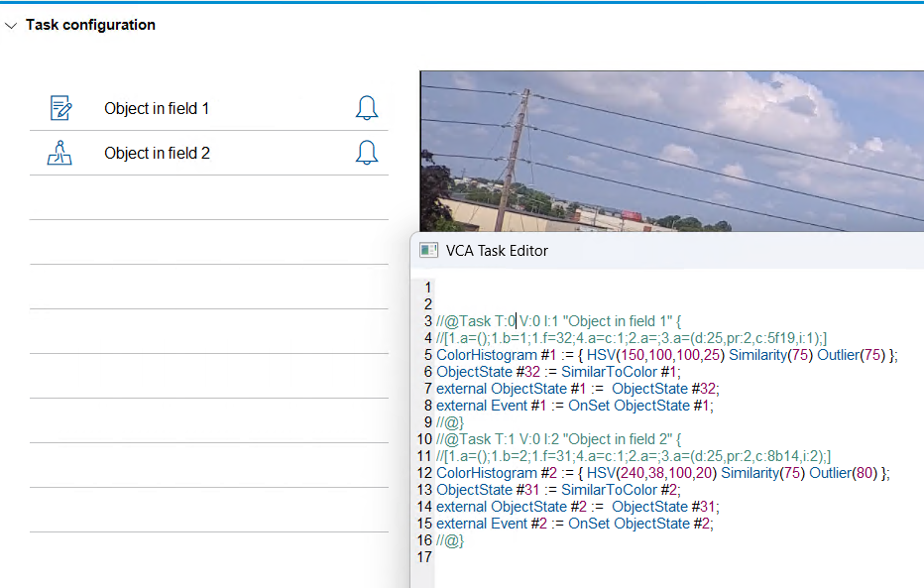Viewport: 924px width, 588px height.
Task: Click the first empty task slot row
Action: (x=208, y=197)
